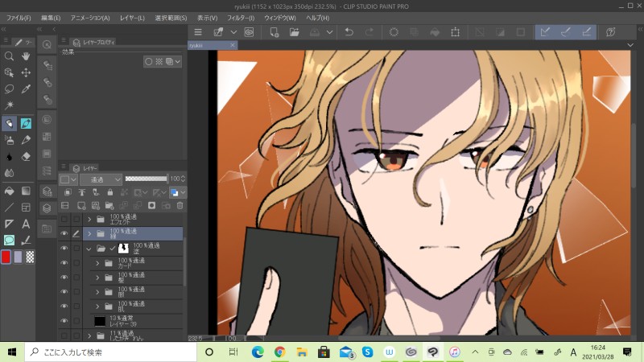Image resolution: width=644 pixels, height=362 pixels.
Task: Expand the カード layer folder
Action: point(97,263)
